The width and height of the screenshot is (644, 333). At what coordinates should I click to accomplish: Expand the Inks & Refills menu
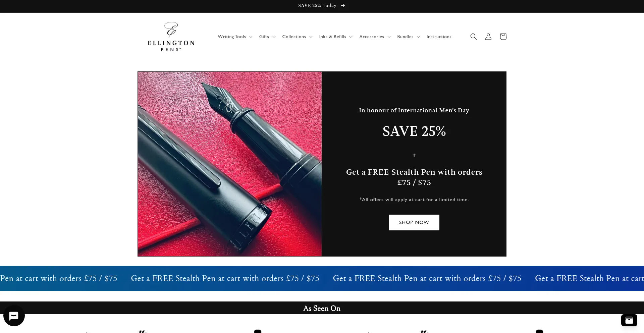336,37
